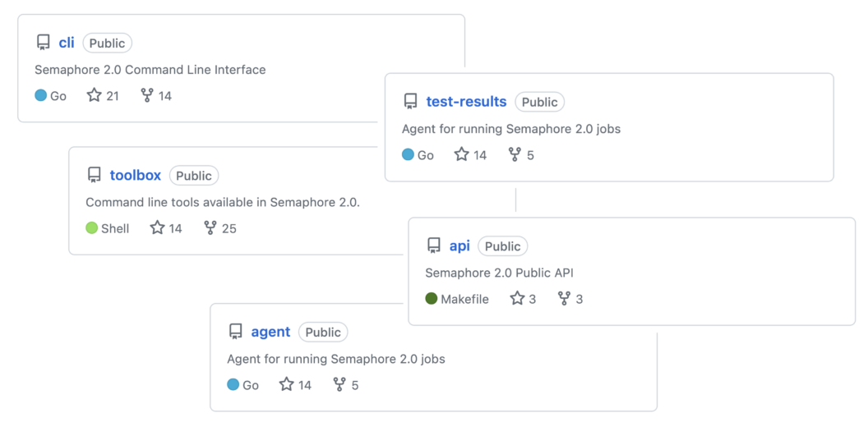The width and height of the screenshot is (868, 436).
Task: Click the 14 forks count in cli card
Action: (165, 96)
